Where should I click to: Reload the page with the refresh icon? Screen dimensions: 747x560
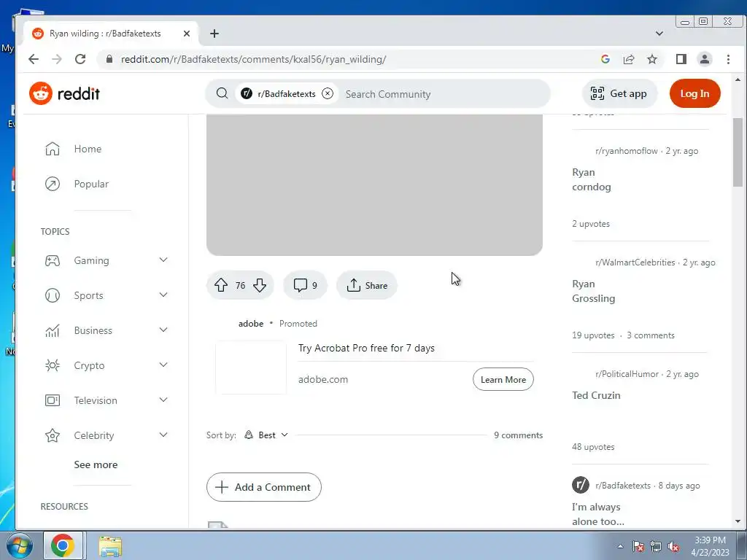click(80, 59)
